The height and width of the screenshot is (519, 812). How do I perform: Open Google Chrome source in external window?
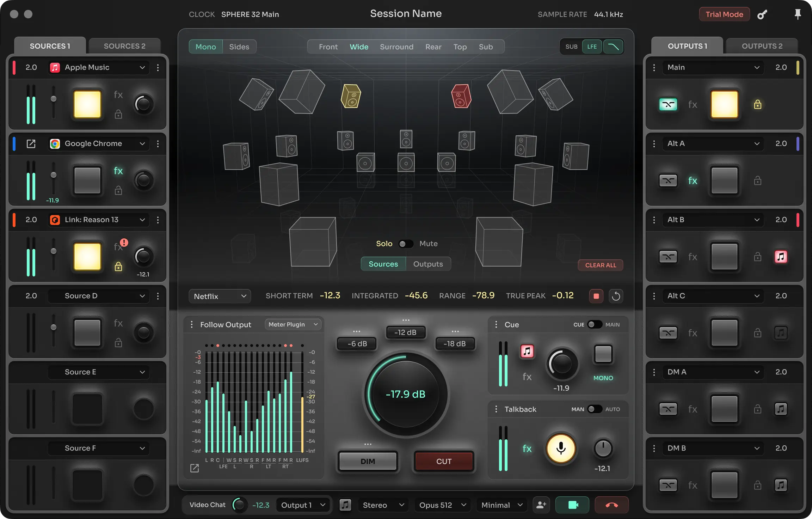click(31, 144)
